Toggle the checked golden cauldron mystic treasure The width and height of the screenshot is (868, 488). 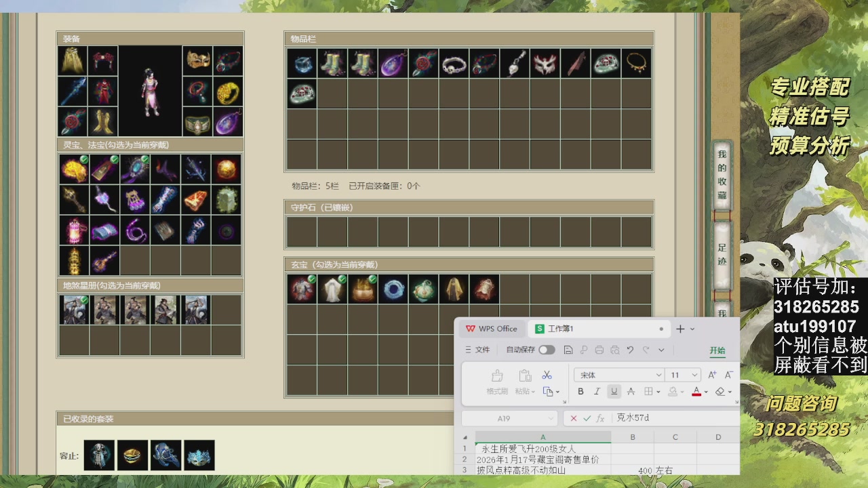click(363, 289)
